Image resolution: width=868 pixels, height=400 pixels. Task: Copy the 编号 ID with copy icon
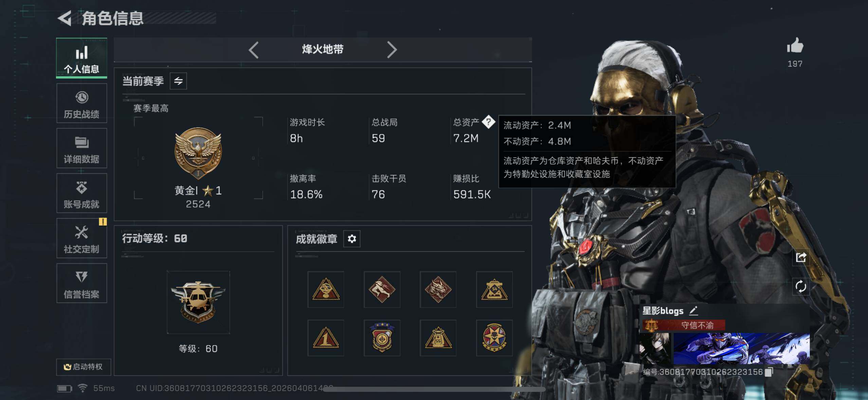click(769, 372)
